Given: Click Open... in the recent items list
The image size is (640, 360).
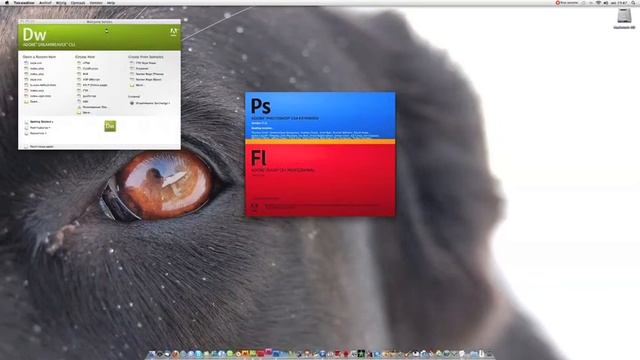Looking at the screenshot, I should (x=34, y=102).
